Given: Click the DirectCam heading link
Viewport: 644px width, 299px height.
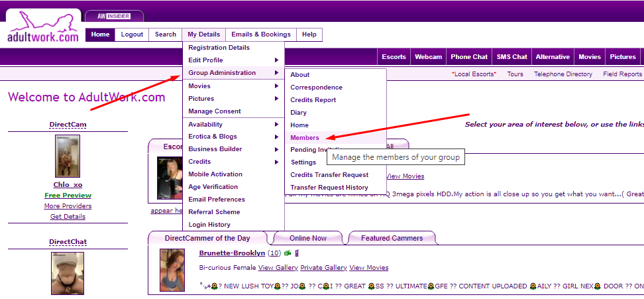Looking at the screenshot, I should pos(68,125).
